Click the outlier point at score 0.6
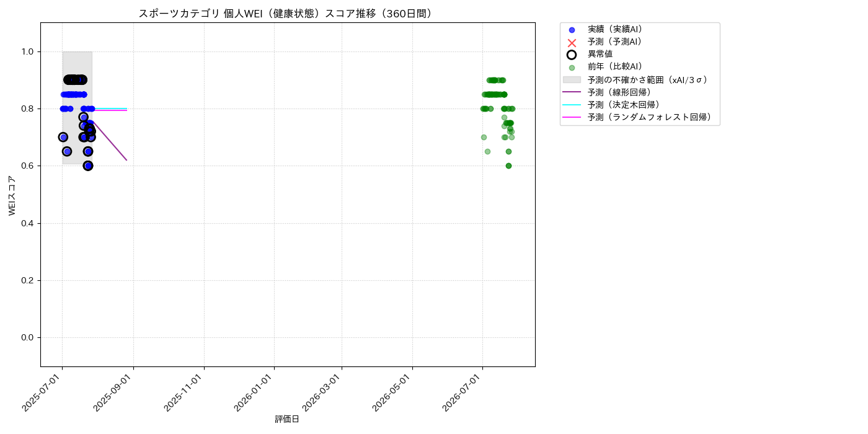This screenshot has width=868, height=434. [88, 166]
